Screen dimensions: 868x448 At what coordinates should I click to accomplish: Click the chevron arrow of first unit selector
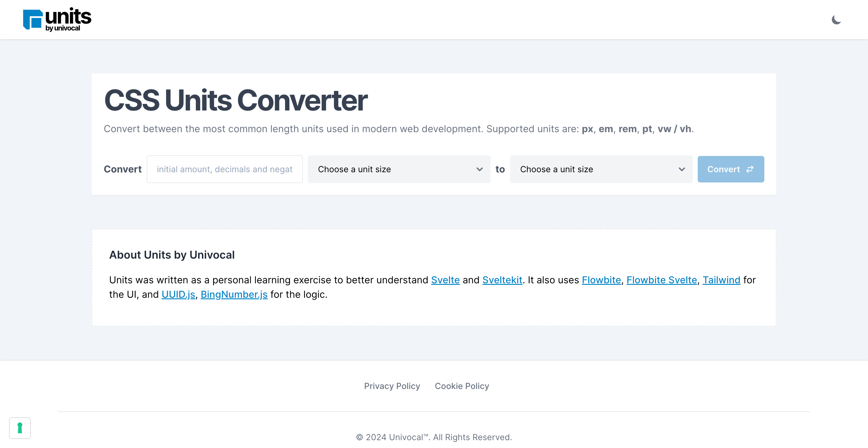coord(480,169)
